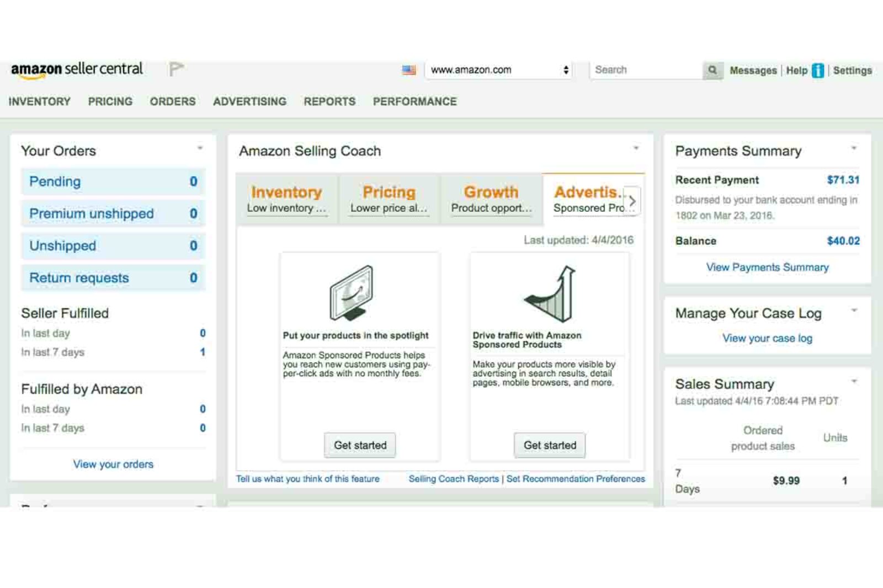Open the Amazon Selling Coach widget menu
Image resolution: width=883 pixels, height=588 pixels.
click(x=636, y=148)
